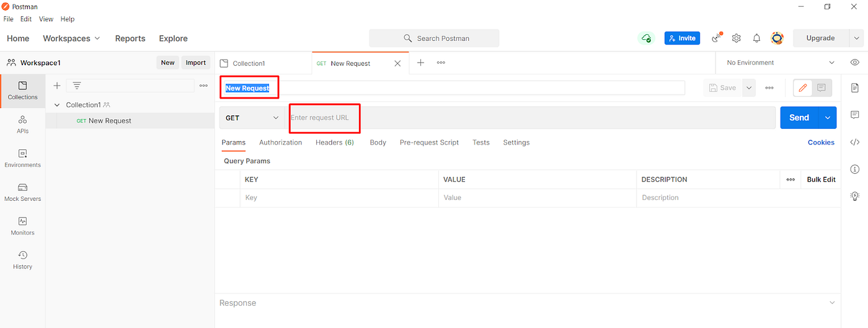Open the Help menu
The image size is (868, 328).
tap(68, 19)
